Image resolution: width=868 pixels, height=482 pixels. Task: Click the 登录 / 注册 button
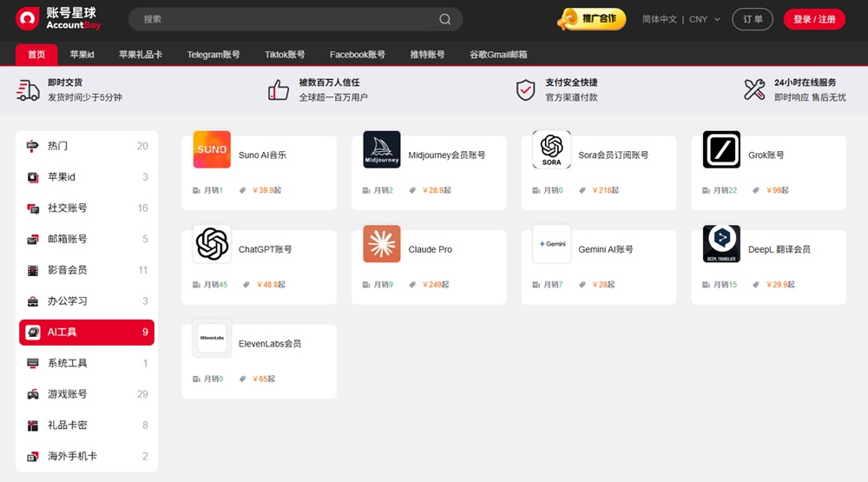click(814, 19)
